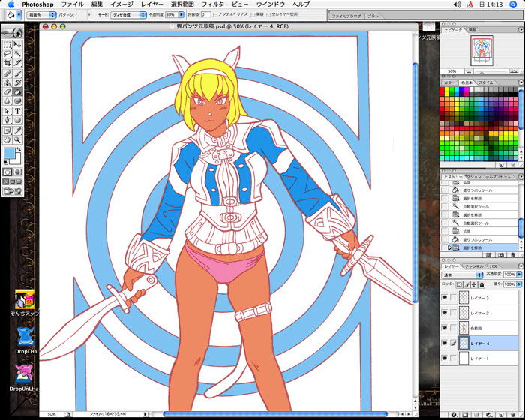The height and width of the screenshot is (420, 525).
Task: Select the Eraser tool
Action: pyautogui.click(x=7, y=92)
